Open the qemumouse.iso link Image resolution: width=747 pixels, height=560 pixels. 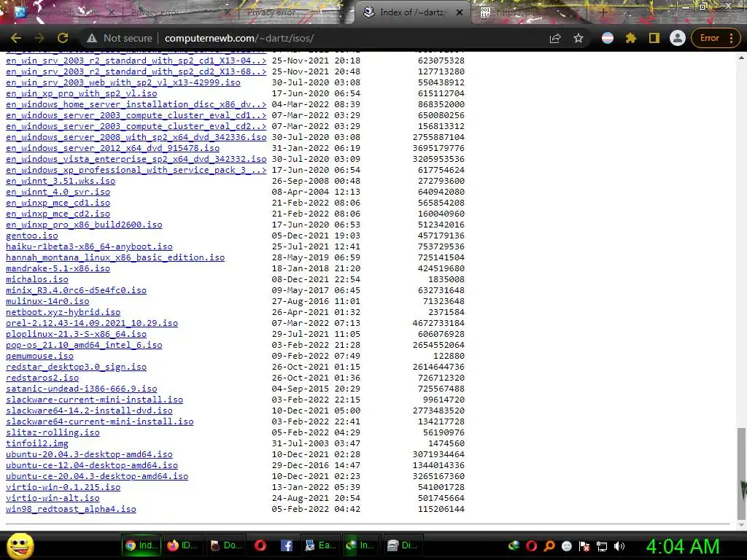pos(39,356)
